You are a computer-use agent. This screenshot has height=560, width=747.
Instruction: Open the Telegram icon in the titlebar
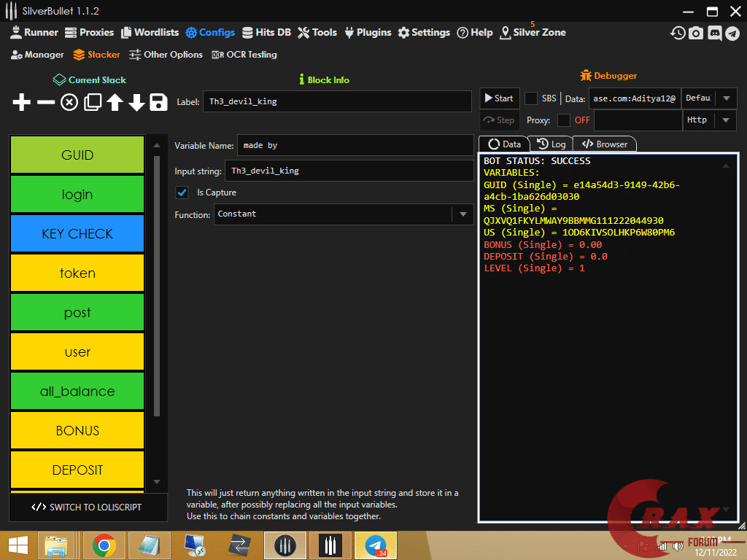(732, 33)
